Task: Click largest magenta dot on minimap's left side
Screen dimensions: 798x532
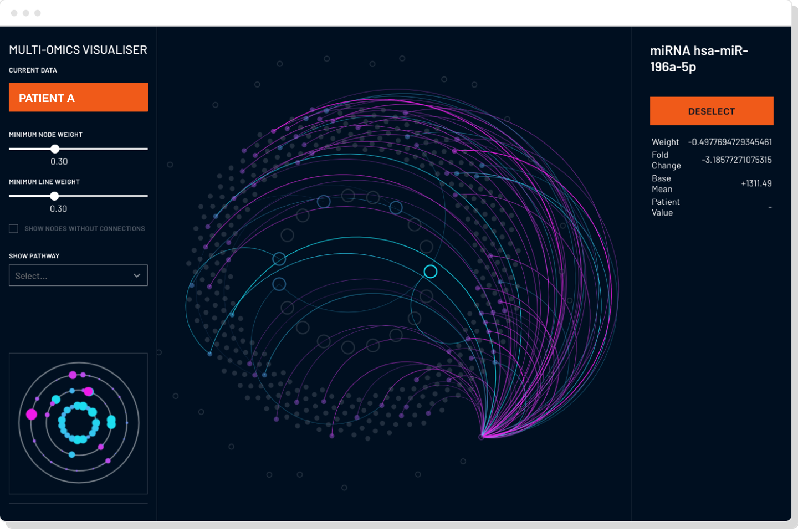Action: point(32,414)
